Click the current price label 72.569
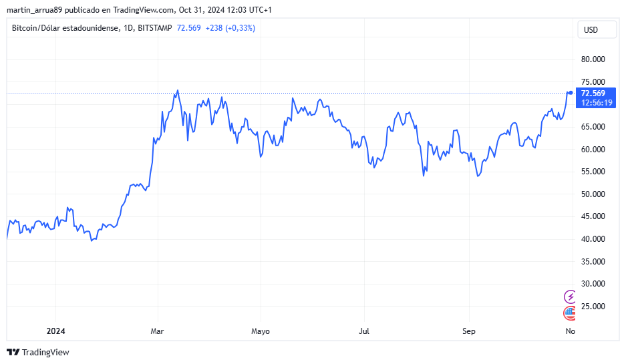626x364 pixels. tap(593, 93)
